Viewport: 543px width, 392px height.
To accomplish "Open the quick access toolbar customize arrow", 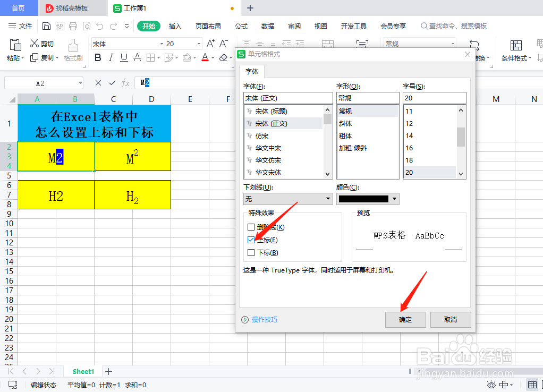I will pos(127,27).
